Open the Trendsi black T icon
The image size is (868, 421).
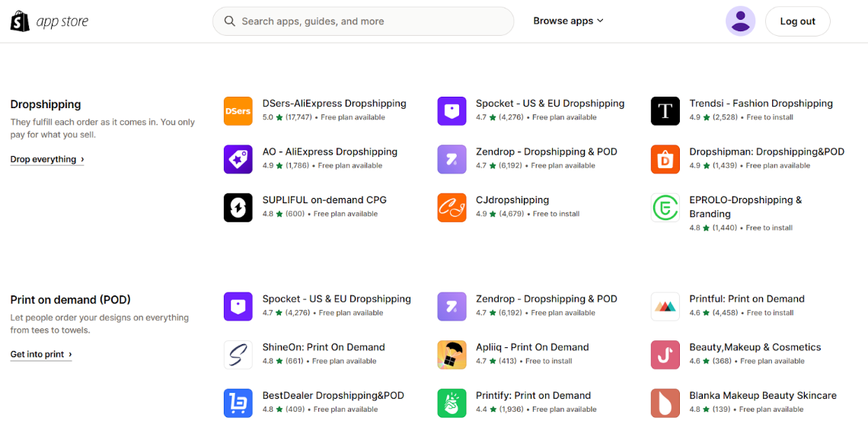665,111
